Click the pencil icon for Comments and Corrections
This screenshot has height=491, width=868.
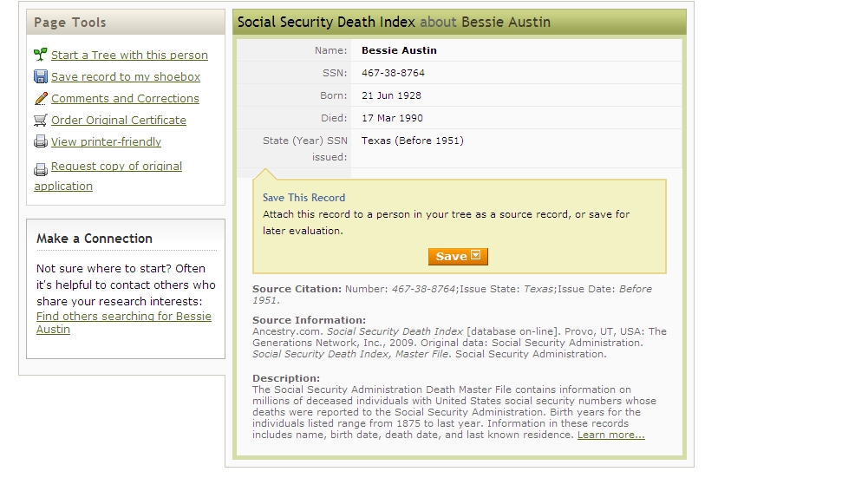(x=40, y=98)
